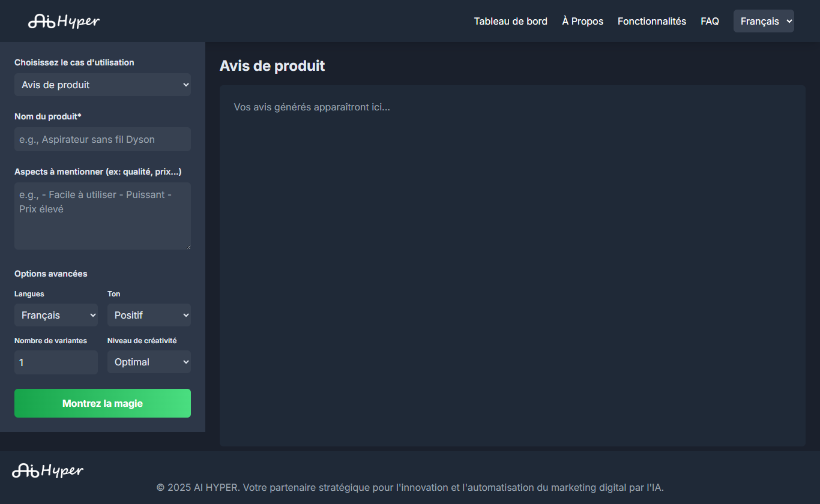Screen dimensions: 820x504
Task: Click the Aspects à mentionner textarea
Action: coord(103,216)
